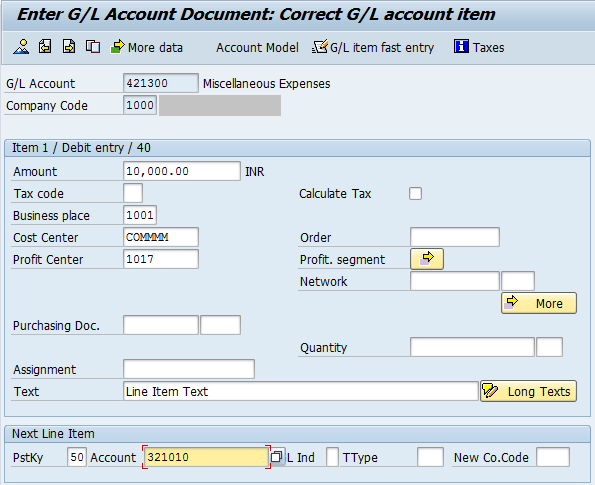Select the Profit Center field 1017
The width and height of the screenshot is (595, 485).
click(x=161, y=259)
